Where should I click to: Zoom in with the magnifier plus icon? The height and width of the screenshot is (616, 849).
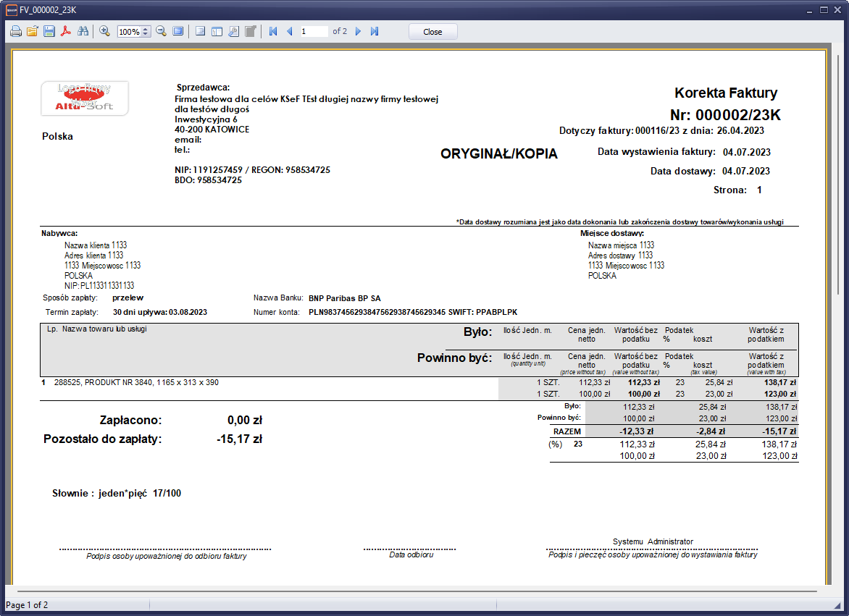pos(104,32)
